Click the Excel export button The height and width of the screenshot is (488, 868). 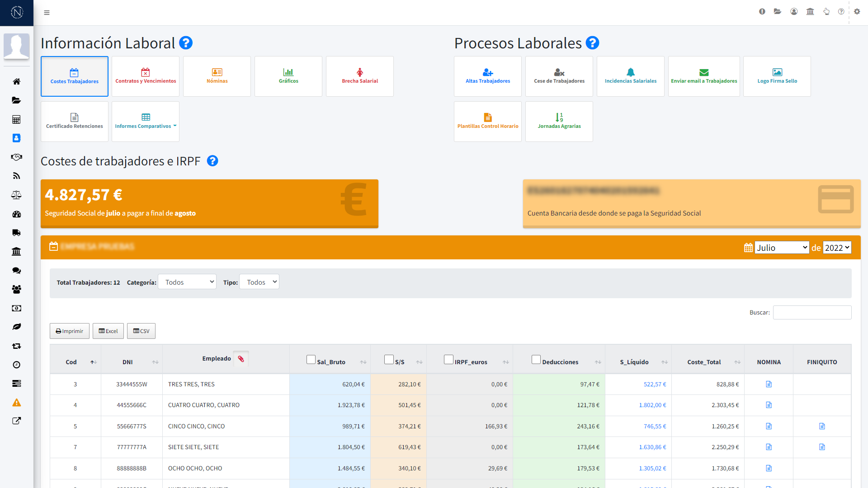[108, 331]
